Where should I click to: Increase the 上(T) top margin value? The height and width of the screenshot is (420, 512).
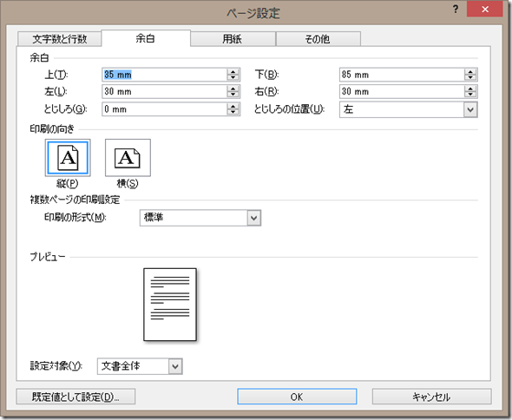[233, 71]
